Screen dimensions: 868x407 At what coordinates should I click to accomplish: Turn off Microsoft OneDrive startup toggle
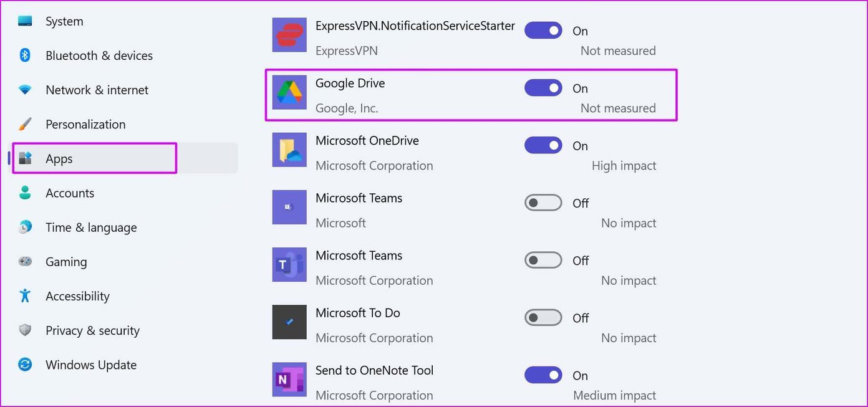543,145
